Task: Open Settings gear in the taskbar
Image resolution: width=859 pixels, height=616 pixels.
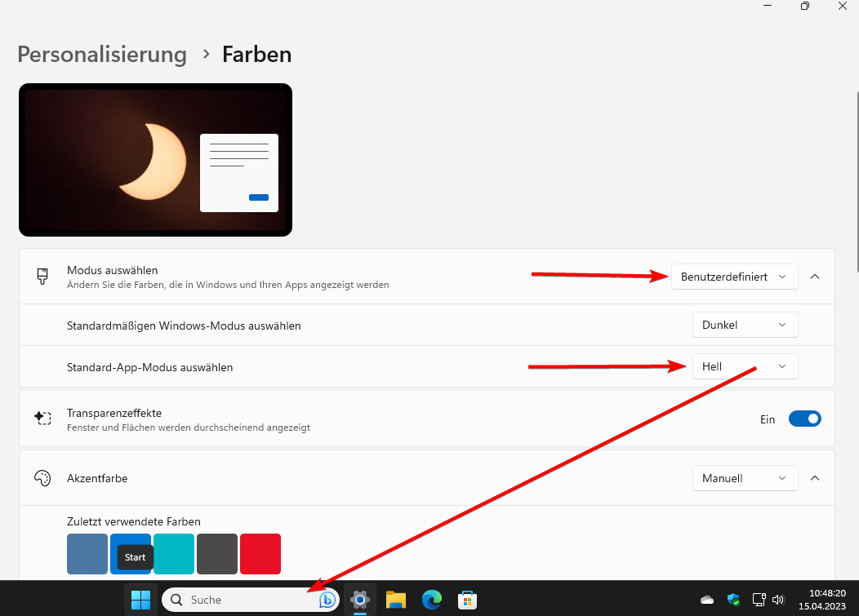Action: point(360,600)
